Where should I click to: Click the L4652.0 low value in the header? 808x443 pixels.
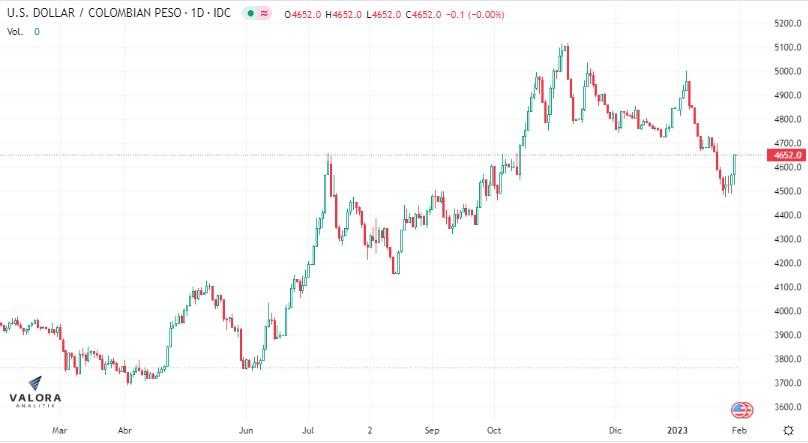click(x=383, y=15)
